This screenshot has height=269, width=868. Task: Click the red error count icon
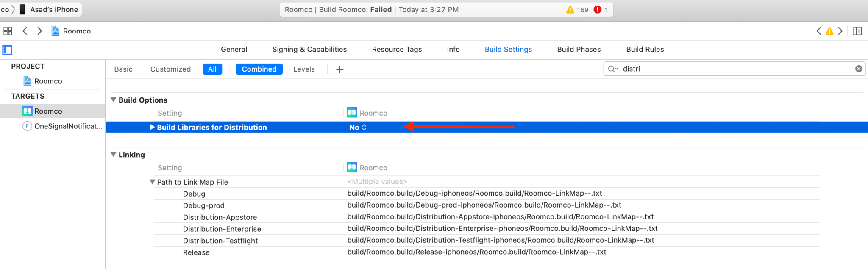[598, 9]
